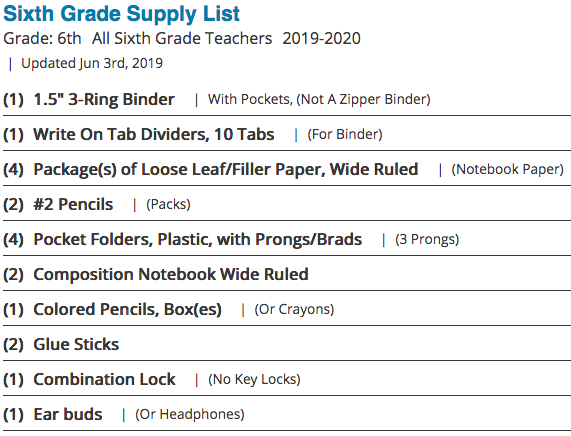Click the Grade: 6th label
The height and width of the screenshot is (436, 571).
pyautogui.click(x=42, y=39)
